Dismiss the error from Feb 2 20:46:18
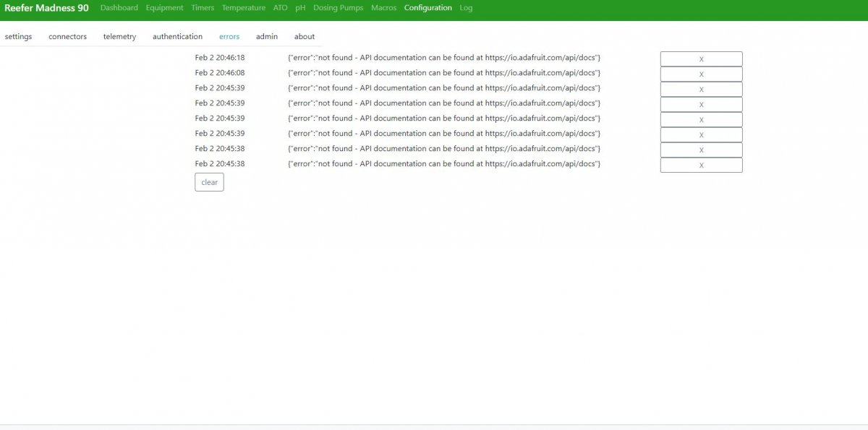The width and height of the screenshot is (868, 430). pyautogui.click(x=701, y=59)
